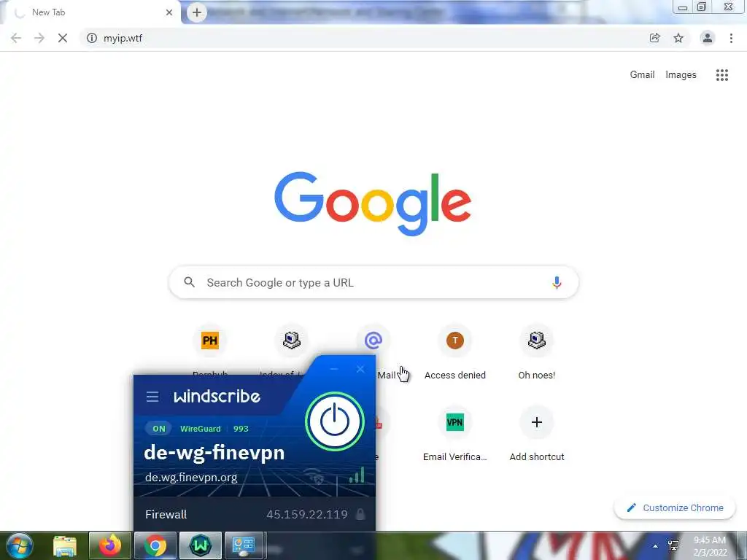
Task: Open the PH shortcut tile
Action: click(x=210, y=341)
